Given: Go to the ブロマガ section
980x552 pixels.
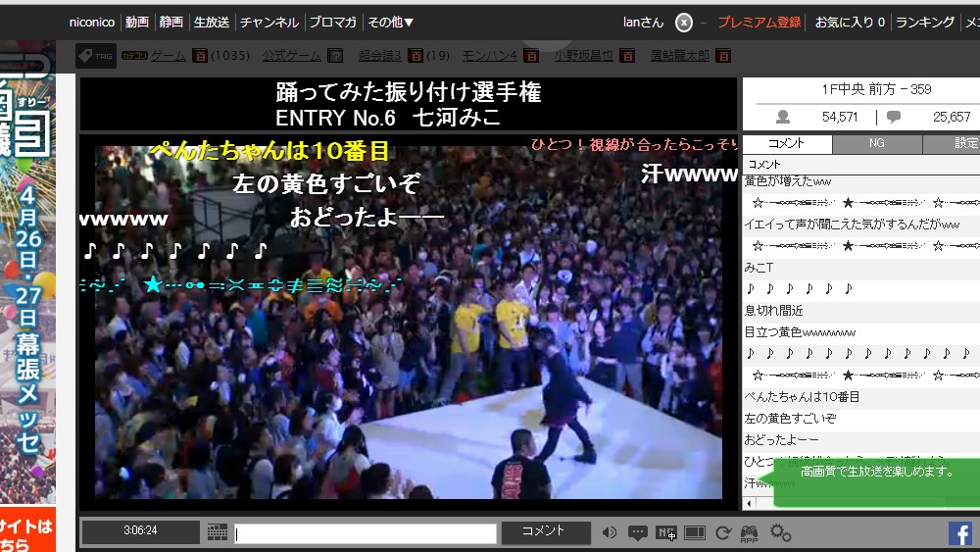Looking at the screenshot, I should pos(333,22).
